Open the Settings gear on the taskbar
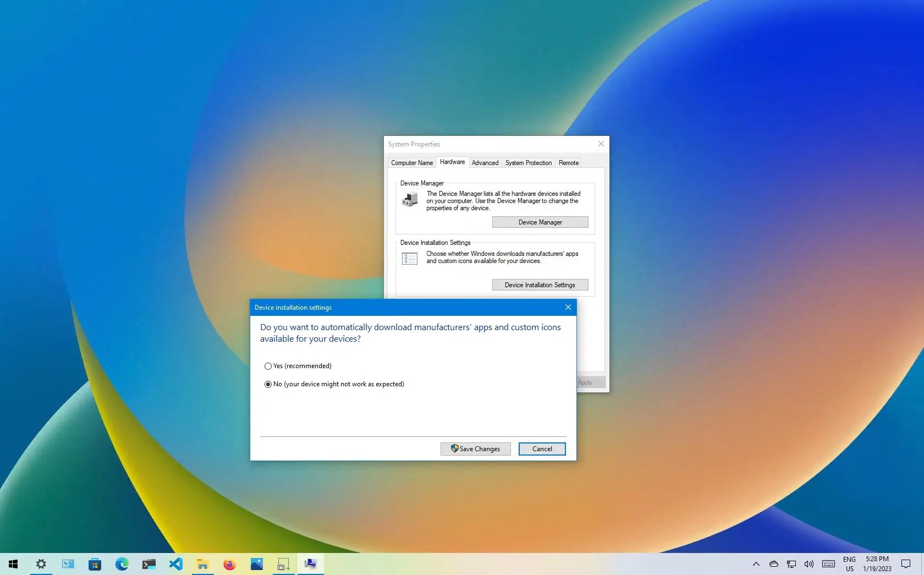Viewport: 924px width, 575px height. pos(40,564)
